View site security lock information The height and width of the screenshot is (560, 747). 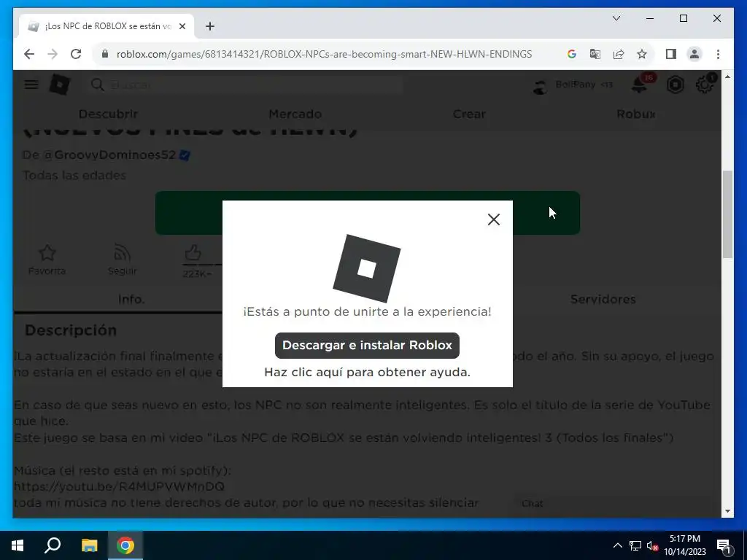(105, 54)
